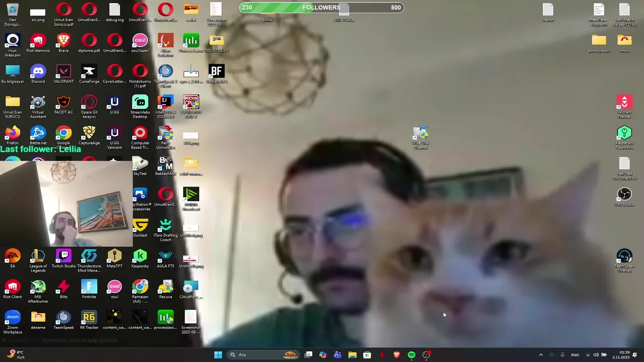This screenshot has height=362, width=644.
Task: Open MetaTFT shortcut
Action: [114, 259]
